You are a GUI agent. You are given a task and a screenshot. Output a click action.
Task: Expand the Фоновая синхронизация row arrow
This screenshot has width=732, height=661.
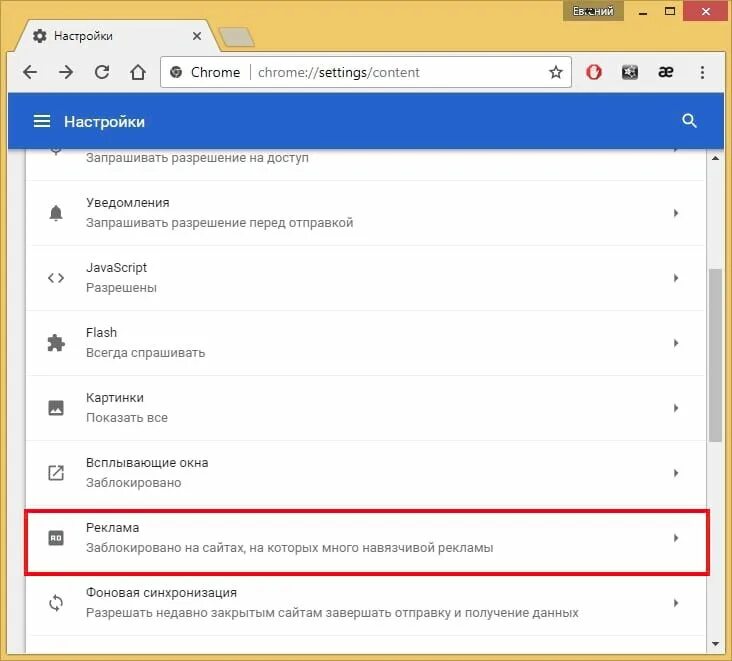click(x=676, y=603)
